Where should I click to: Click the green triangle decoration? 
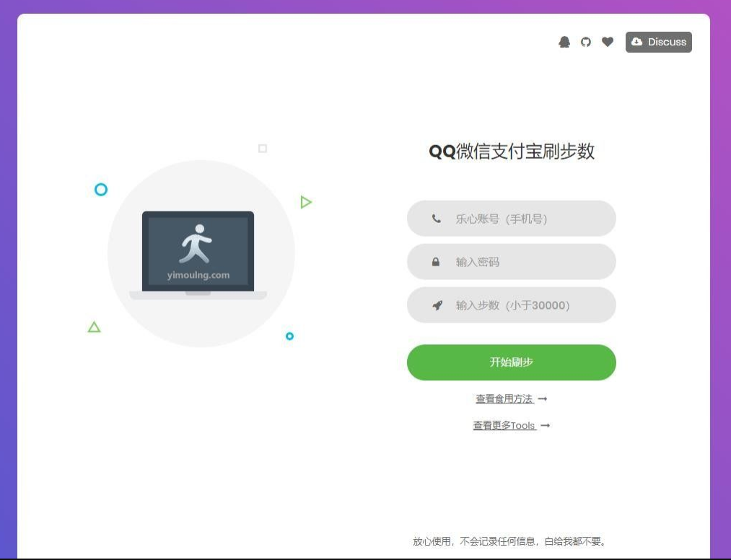[x=94, y=326]
